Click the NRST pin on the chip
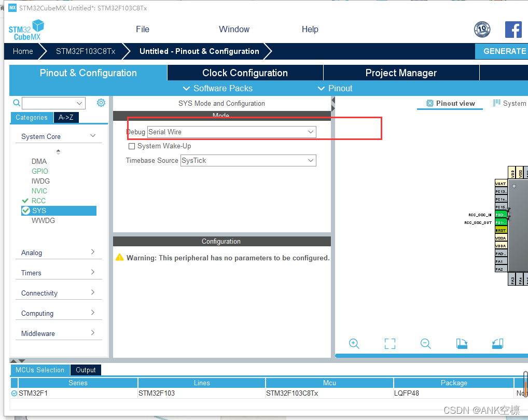The height and width of the screenshot is (420, 528). point(501,230)
